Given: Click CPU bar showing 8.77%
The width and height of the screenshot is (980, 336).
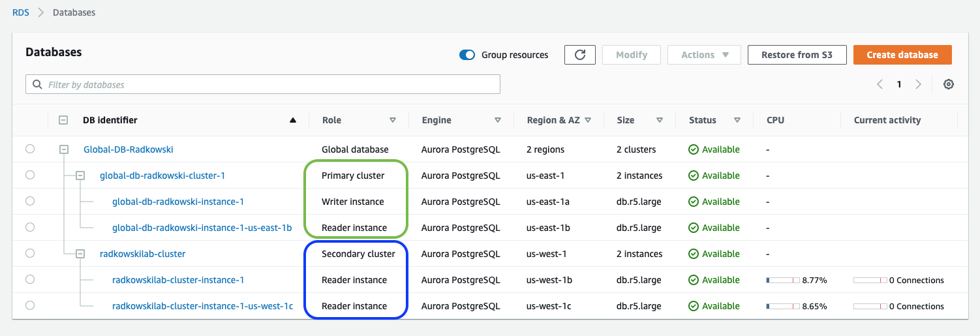Looking at the screenshot, I should [x=783, y=280].
